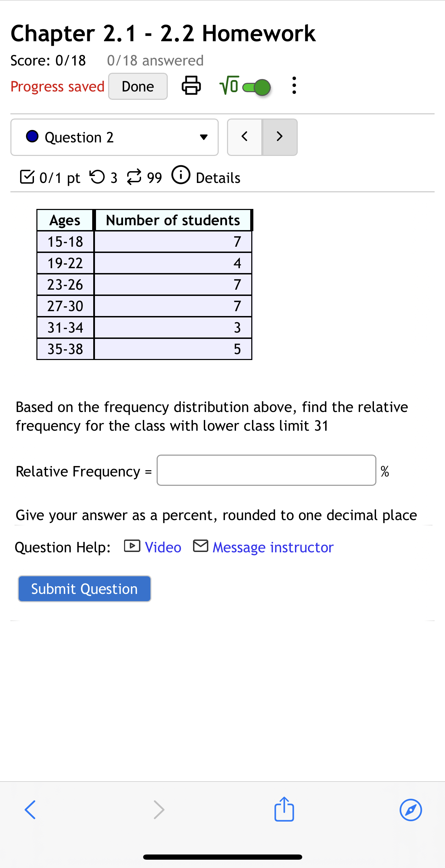Click the Relative Frequency answer field
Image resolution: width=445 pixels, height=868 pixels.
[266, 471]
